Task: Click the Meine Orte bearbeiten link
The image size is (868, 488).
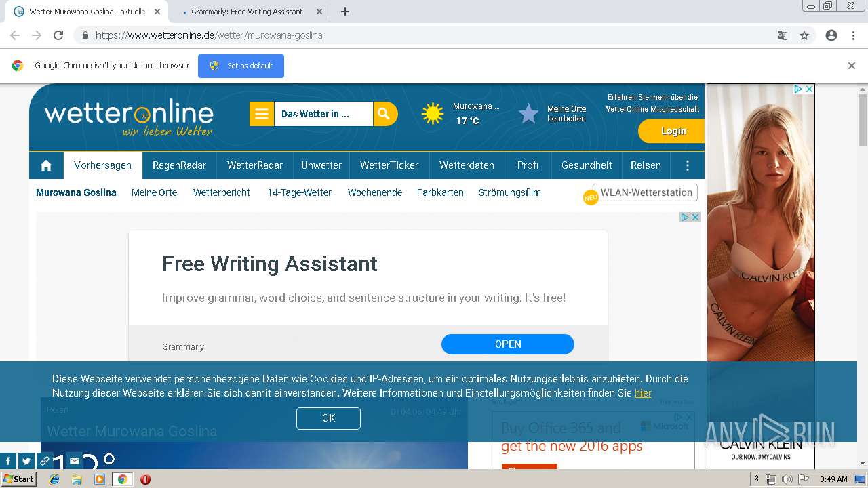Action: 567,114
